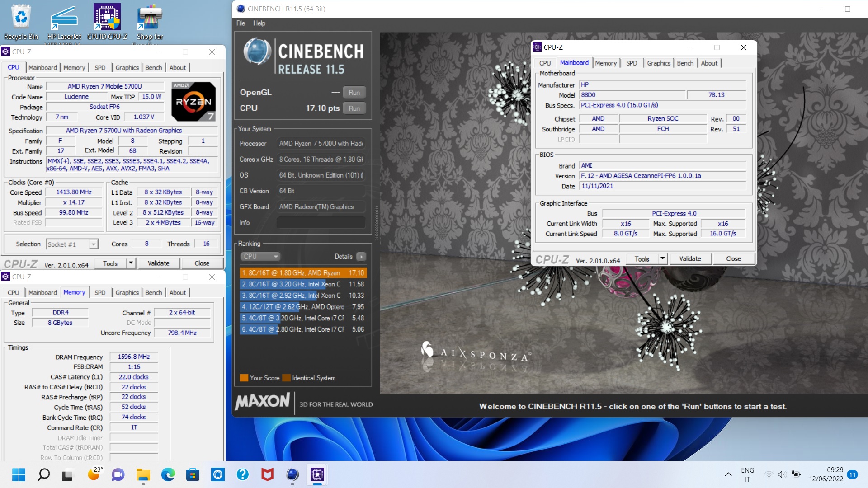Click the Ryzen 7 logo in CPU-Z
Viewport: 868px width, 488px height.
click(193, 102)
